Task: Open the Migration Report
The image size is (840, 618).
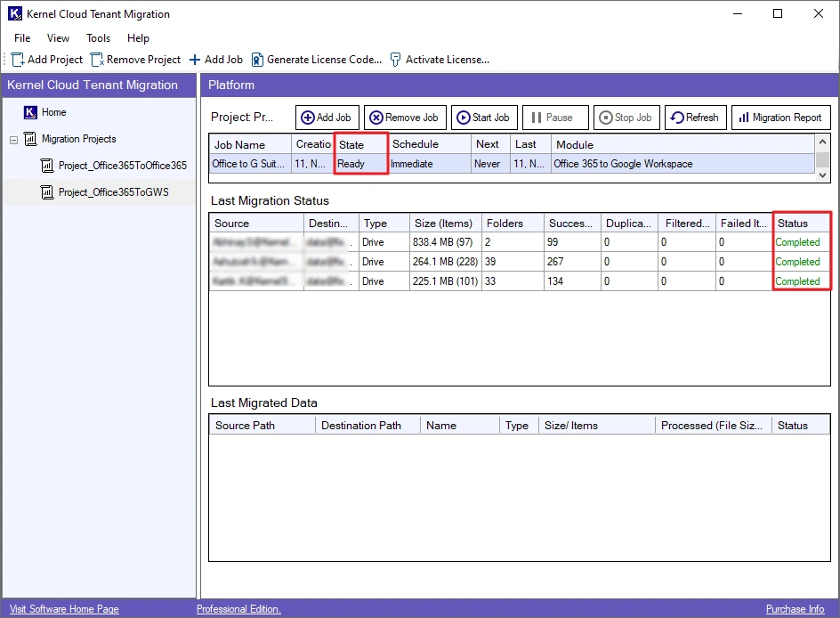Action: [779, 118]
